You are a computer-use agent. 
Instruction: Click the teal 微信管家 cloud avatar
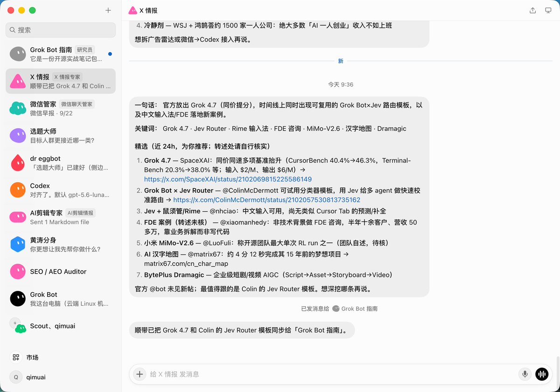coord(18,109)
